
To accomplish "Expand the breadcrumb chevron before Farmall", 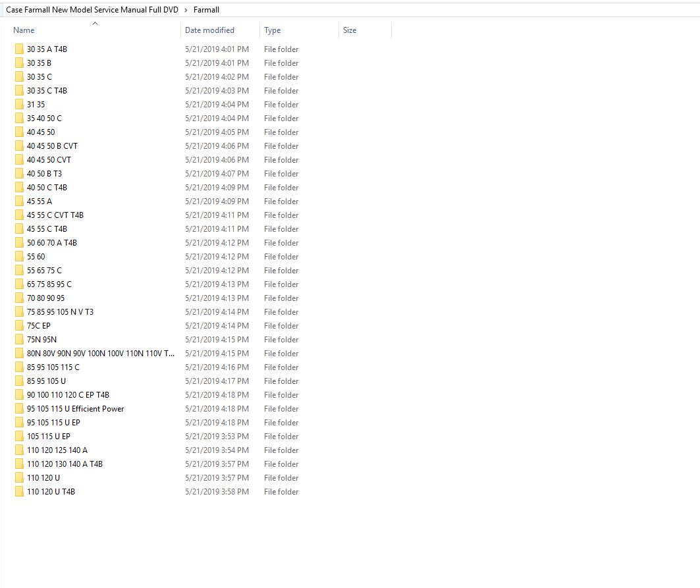I will 186,10.
